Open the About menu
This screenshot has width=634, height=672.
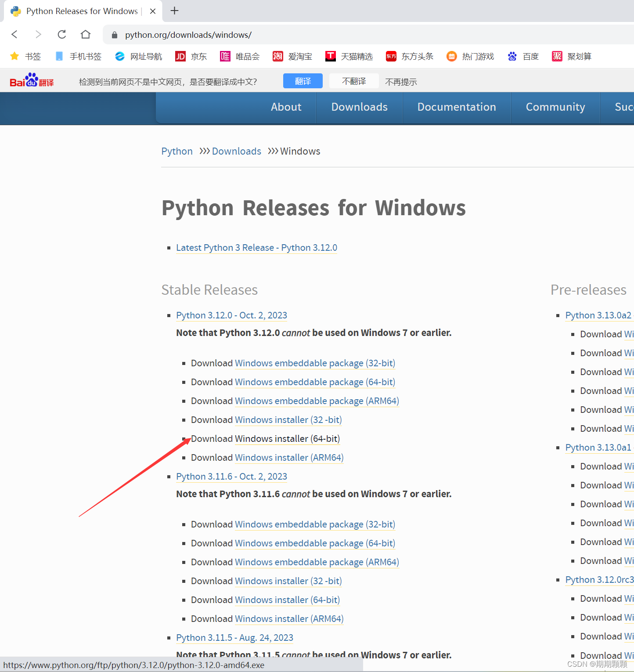coord(286,107)
